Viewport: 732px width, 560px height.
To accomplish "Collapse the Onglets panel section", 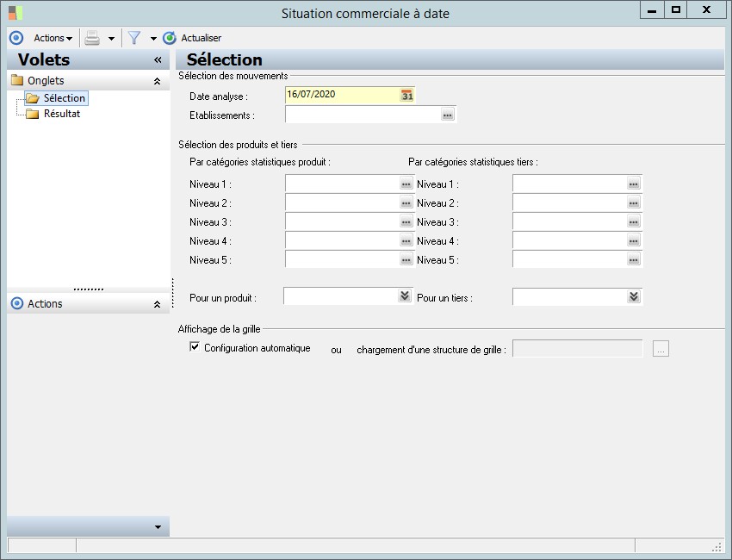I will point(157,81).
